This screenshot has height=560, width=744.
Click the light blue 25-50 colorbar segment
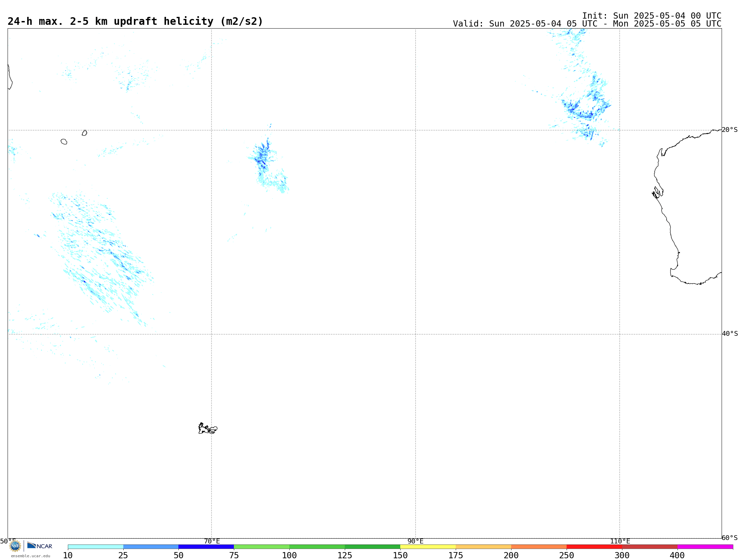[151, 547]
